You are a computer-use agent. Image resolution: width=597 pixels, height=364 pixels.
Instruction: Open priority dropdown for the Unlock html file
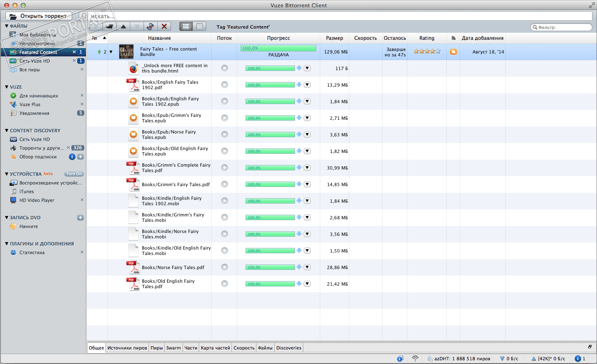coord(307,68)
